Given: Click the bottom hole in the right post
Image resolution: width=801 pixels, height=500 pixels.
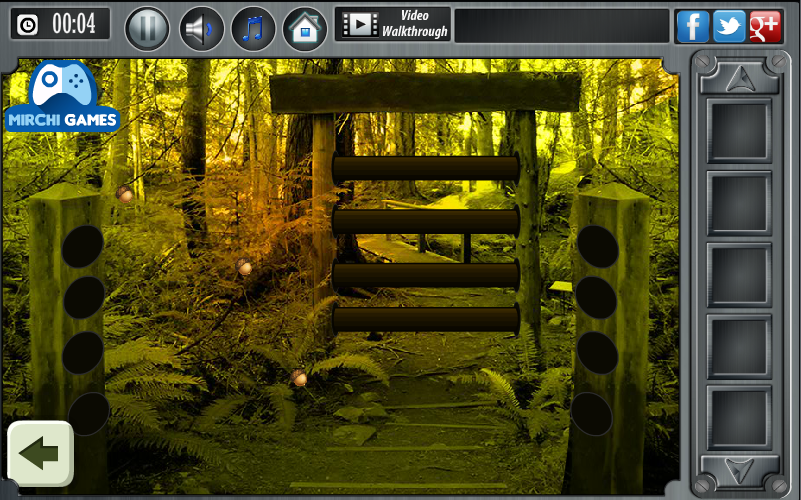Looking at the screenshot, I should [x=592, y=414].
